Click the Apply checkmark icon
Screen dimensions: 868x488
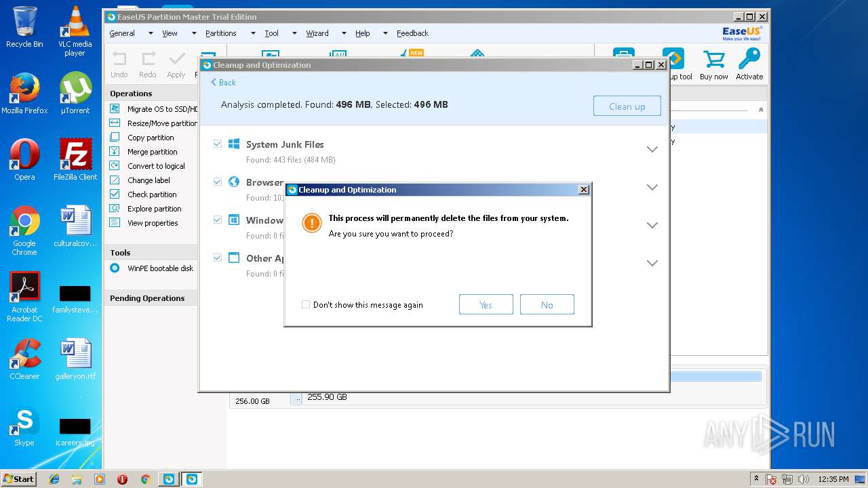(176, 58)
